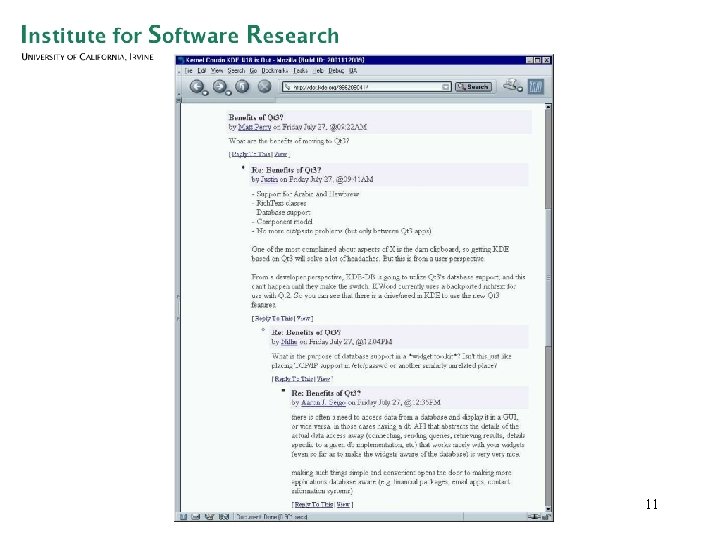The width and height of the screenshot is (720, 540).
Task: Open the Go menu
Action: pos(253,71)
